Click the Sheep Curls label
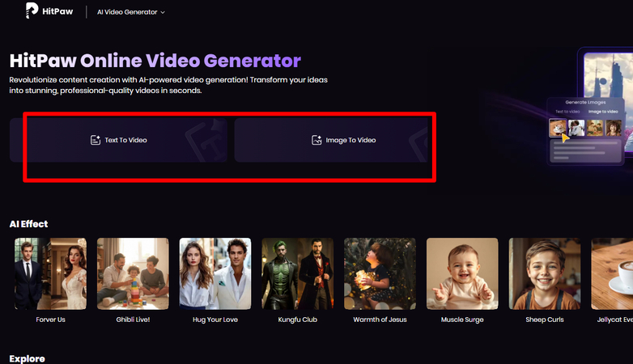 point(545,320)
